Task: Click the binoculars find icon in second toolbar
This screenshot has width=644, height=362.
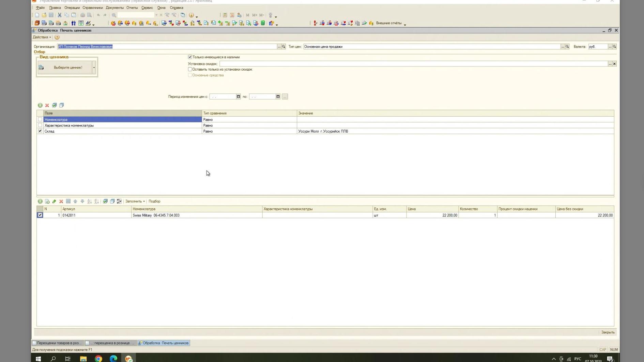Action: (x=74, y=23)
